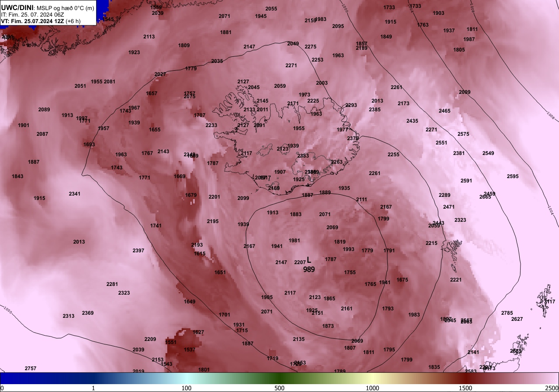Viewport: 559px width, 392px height.
Task: Click the height value 2435
Action: tap(412, 121)
